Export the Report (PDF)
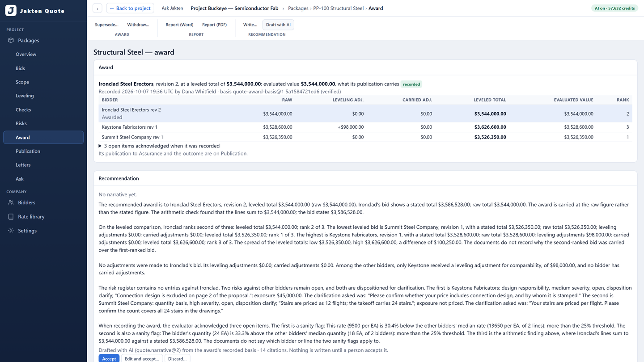Viewport: 644px width, 362px height. tap(215, 25)
